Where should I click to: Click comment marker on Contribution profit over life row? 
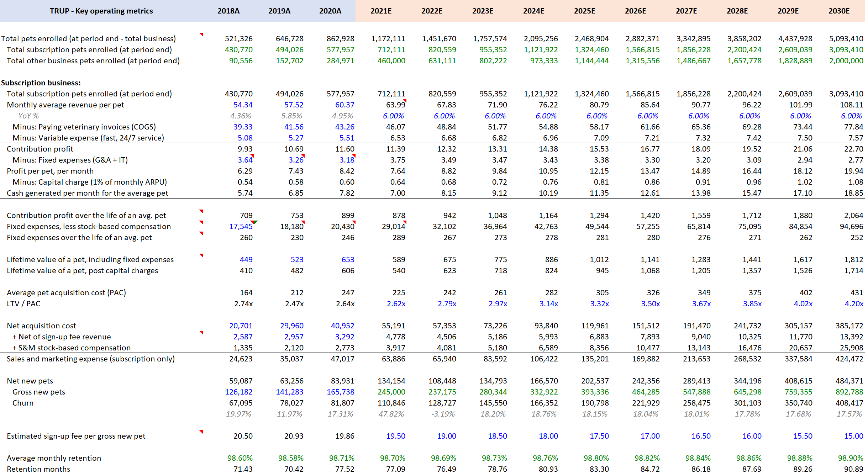click(201, 211)
